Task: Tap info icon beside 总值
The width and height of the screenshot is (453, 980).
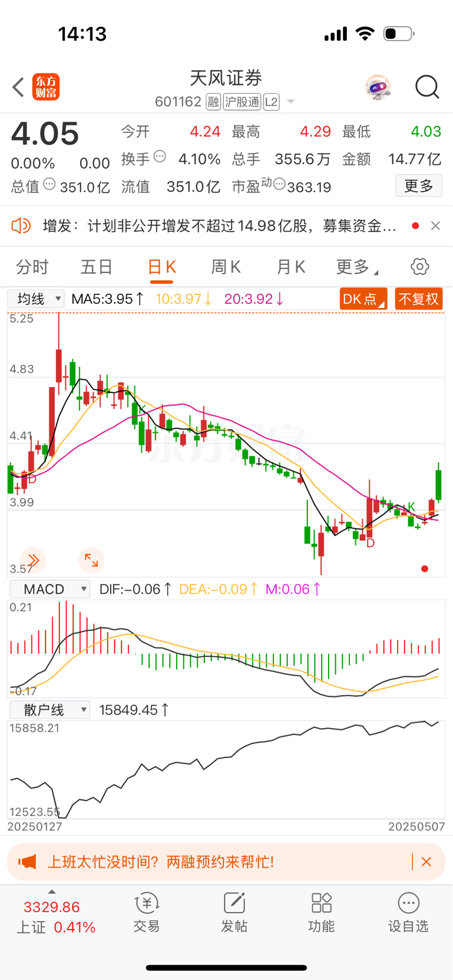Action: (49, 184)
